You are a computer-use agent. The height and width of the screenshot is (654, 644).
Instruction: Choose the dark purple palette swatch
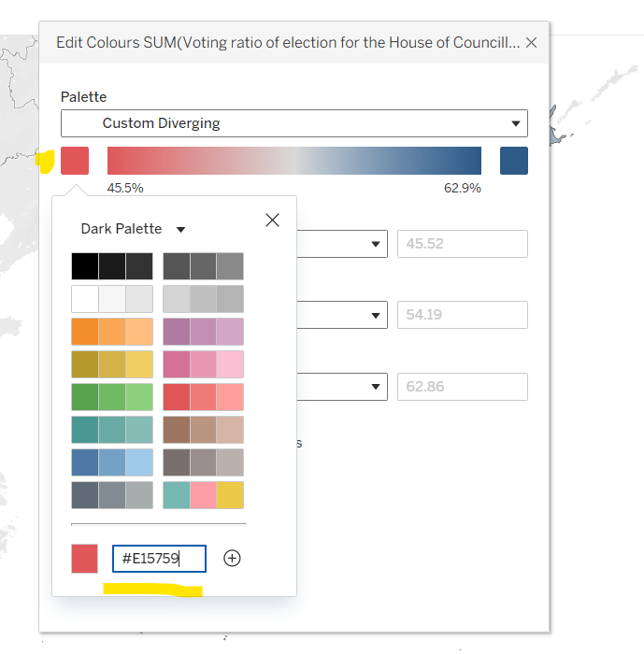point(177,333)
